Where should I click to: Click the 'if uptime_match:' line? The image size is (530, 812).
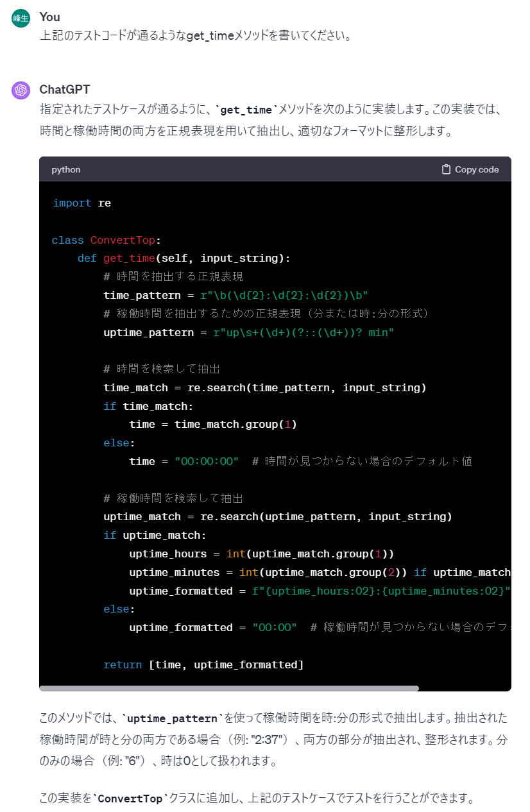pyautogui.click(x=155, y=535)
